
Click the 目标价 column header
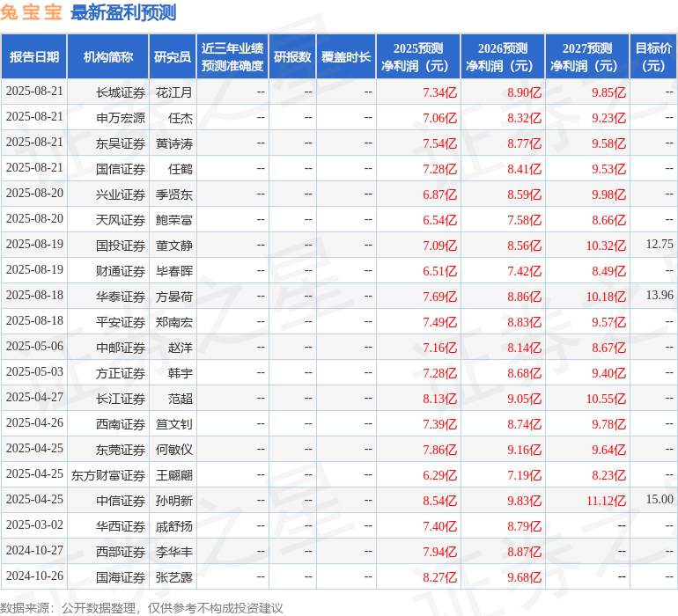click(653, 56)
